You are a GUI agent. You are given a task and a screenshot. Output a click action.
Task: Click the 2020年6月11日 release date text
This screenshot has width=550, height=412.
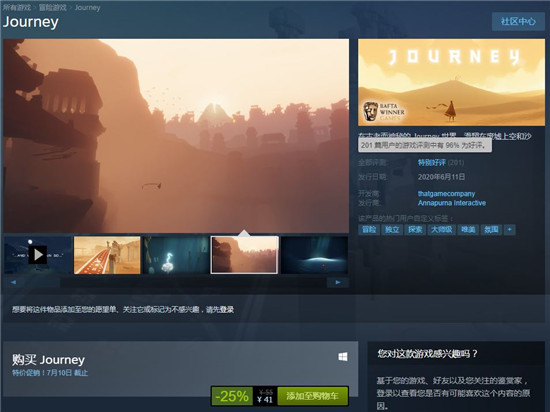coord(441,177)
